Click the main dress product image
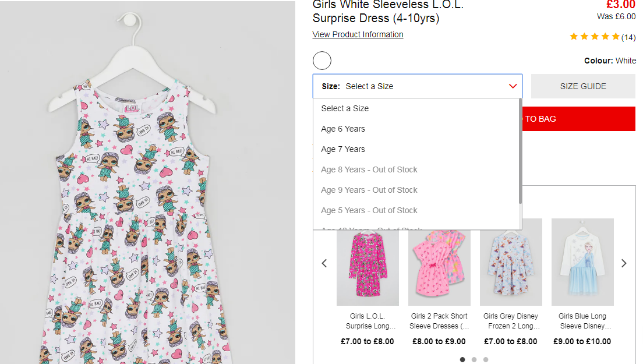 point(147,183)
